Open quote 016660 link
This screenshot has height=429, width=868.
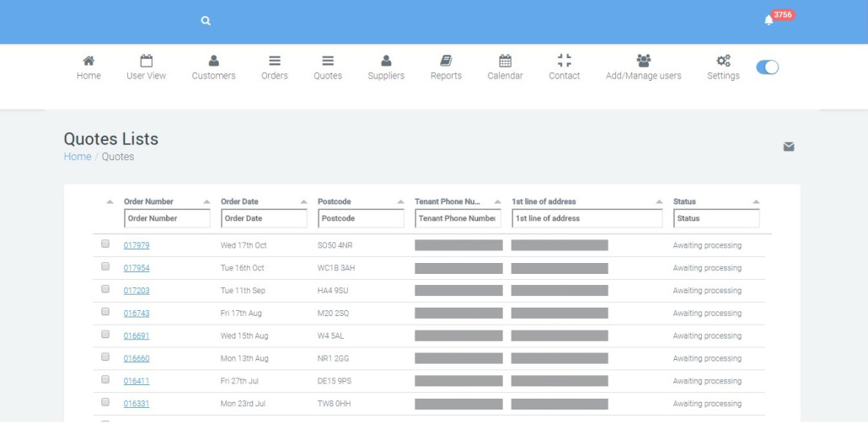pyautogui.click(x=137, y=359)
